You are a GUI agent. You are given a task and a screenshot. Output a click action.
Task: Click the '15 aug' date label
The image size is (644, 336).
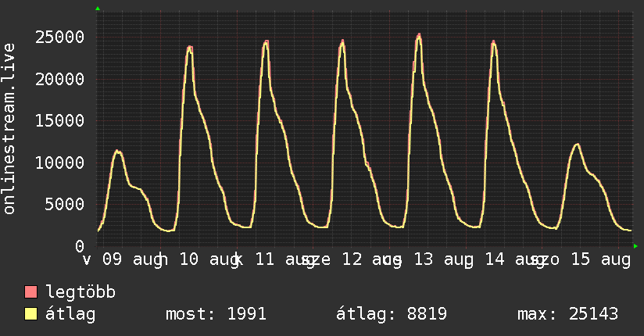pyautogui.click(x=601, y=259)
